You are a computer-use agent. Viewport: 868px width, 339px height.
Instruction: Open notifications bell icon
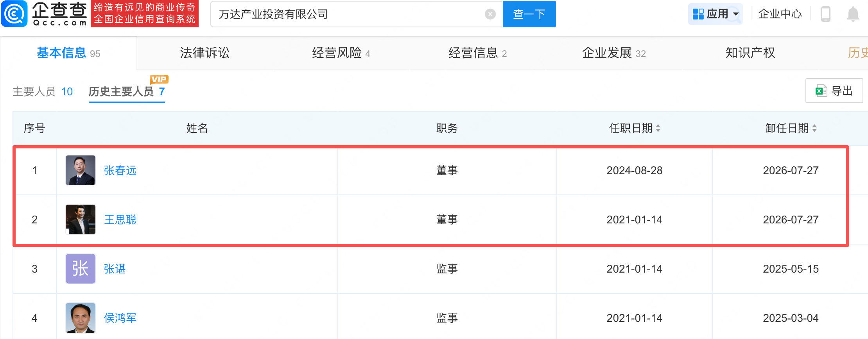point(853,14)
